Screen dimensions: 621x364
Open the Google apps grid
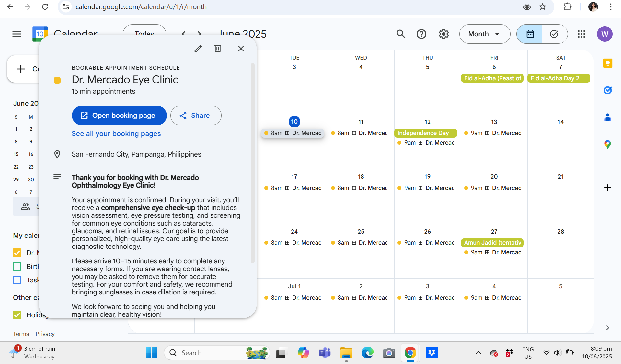click(x=581, y=34)
